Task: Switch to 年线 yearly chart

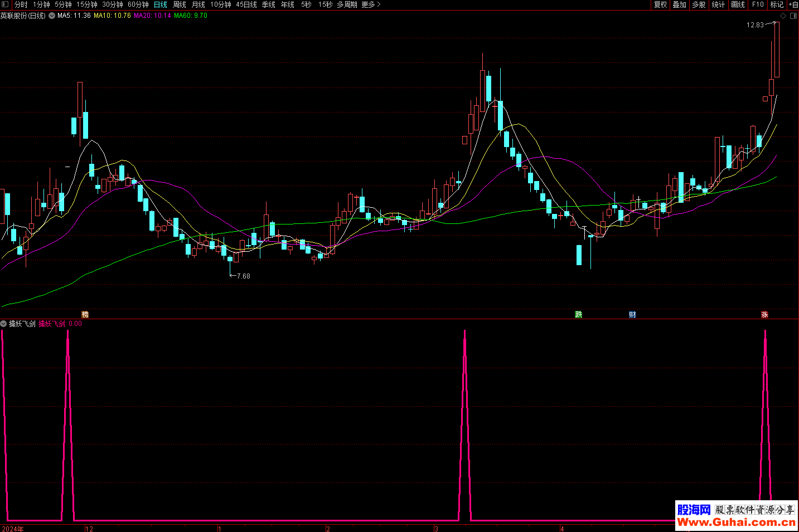Action: coord(287,4)
